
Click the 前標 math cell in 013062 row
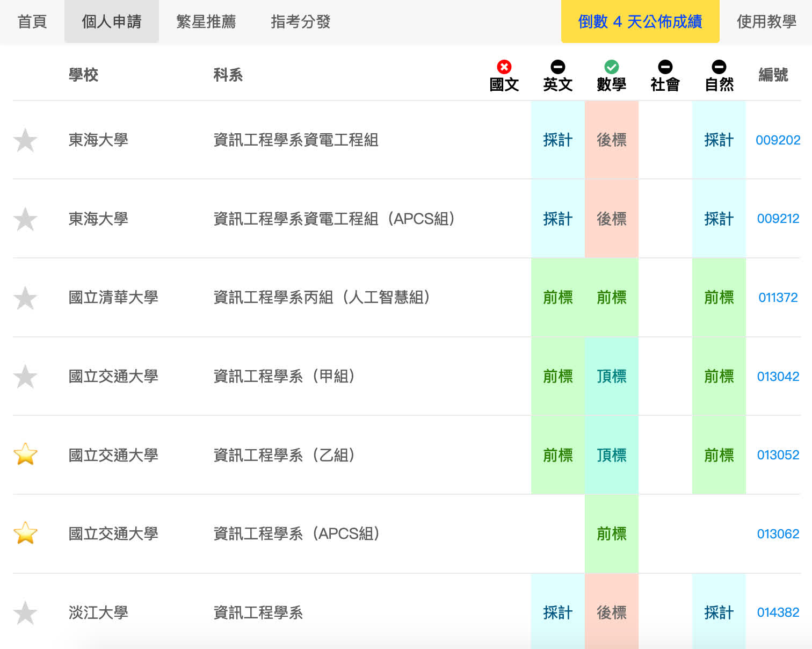612,534
